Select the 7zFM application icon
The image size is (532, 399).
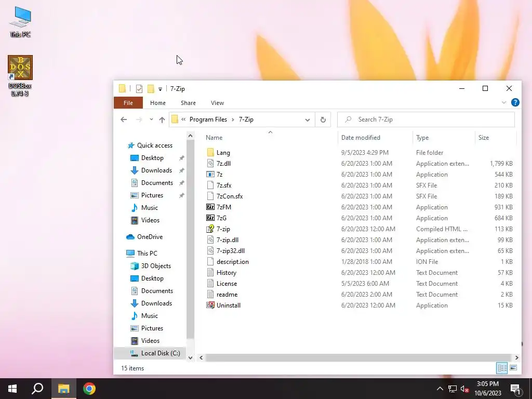click(210, 207)
